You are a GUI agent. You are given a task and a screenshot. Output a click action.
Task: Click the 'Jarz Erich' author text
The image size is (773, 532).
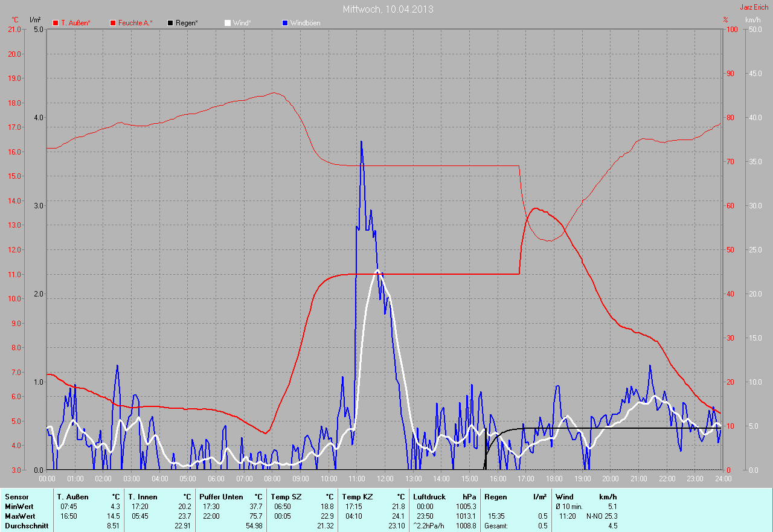point(754,7)
